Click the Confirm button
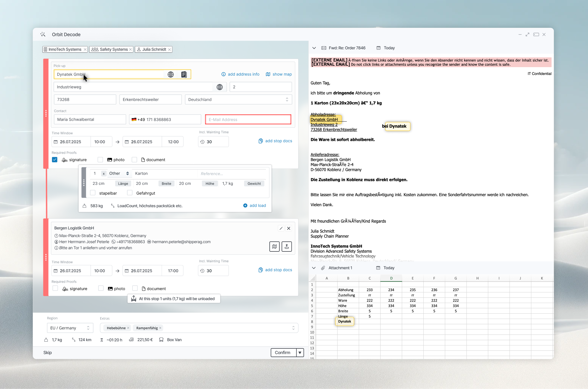This screenshot has width=588, height=389. click(284, 353)
